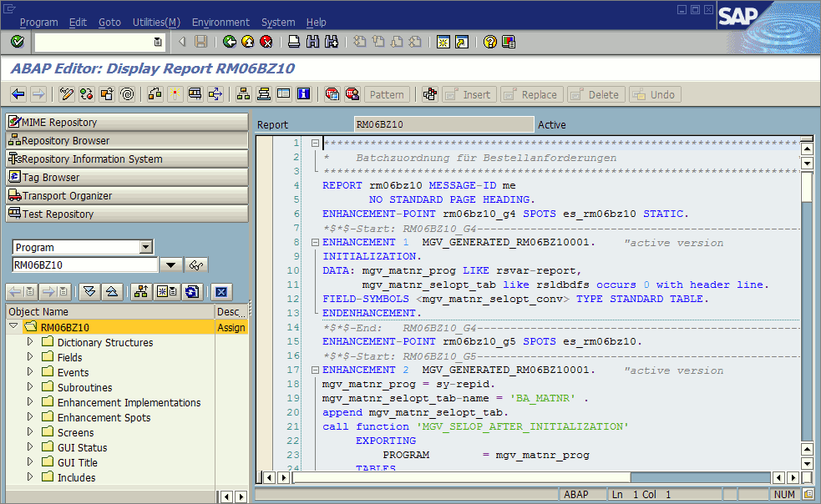Close the object browser with the X icon
Image resolution: width=821 pixels, height=504 pixels.
click(x=220, y=291)
